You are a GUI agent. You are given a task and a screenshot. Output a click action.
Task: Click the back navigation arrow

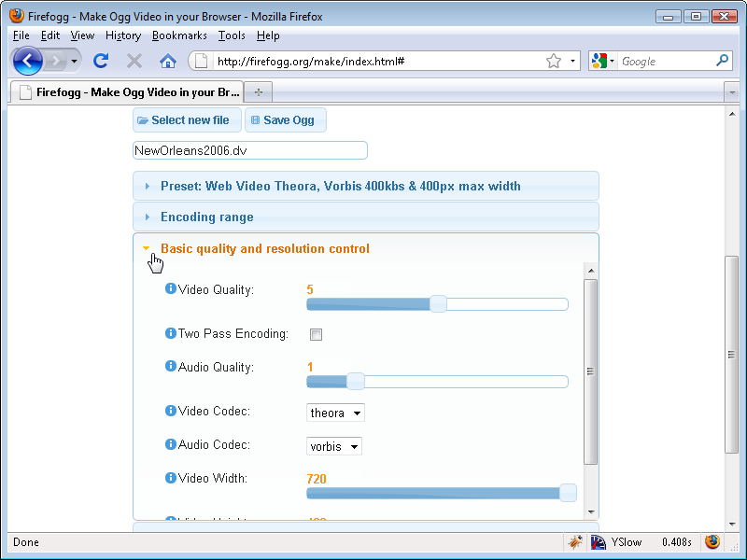[27, 61]
